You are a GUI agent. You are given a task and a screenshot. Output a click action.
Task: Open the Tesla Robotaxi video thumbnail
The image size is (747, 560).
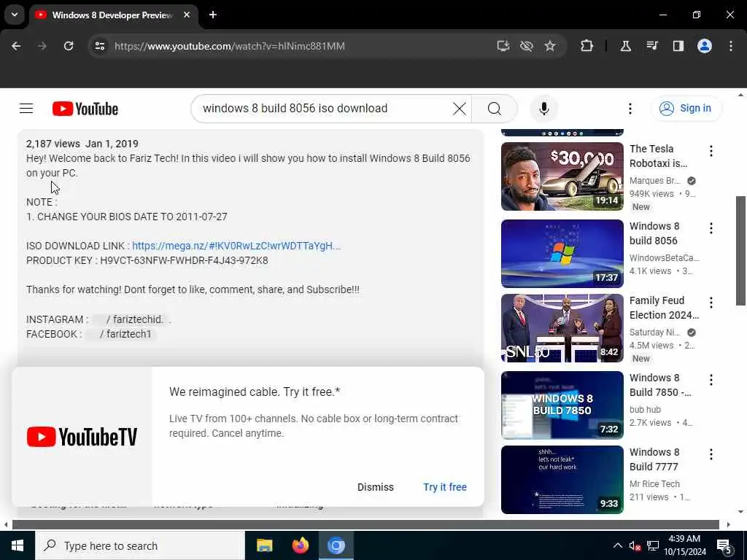pyautogui.click(x=562, y=176)
